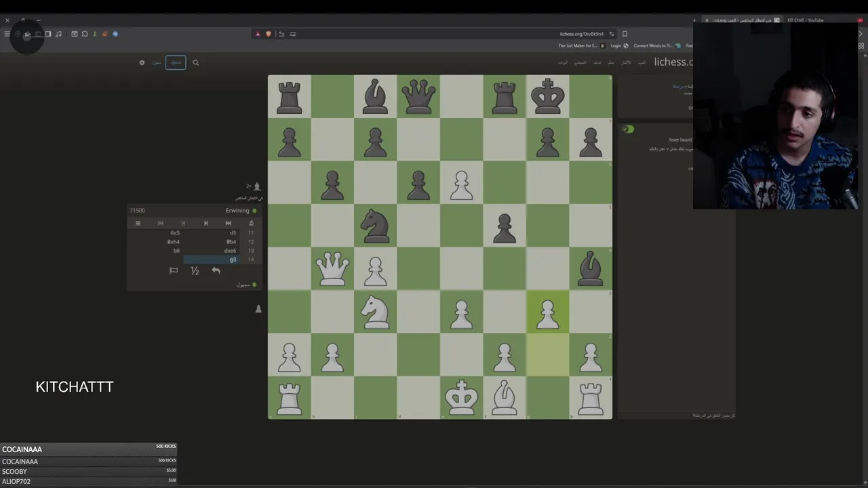Viewport: 868px width, 488px height.
Task: Select move b6 in move list
Action: coord(176,251)
